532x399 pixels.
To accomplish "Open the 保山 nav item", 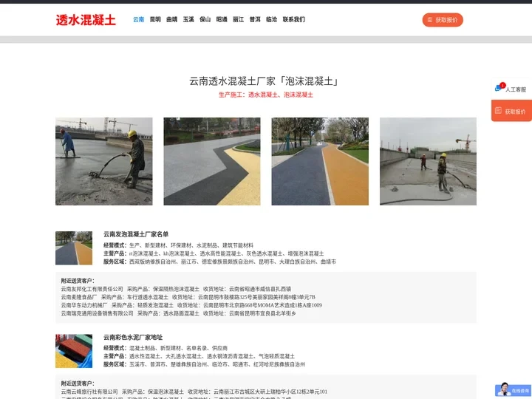I will pos(205,19).
